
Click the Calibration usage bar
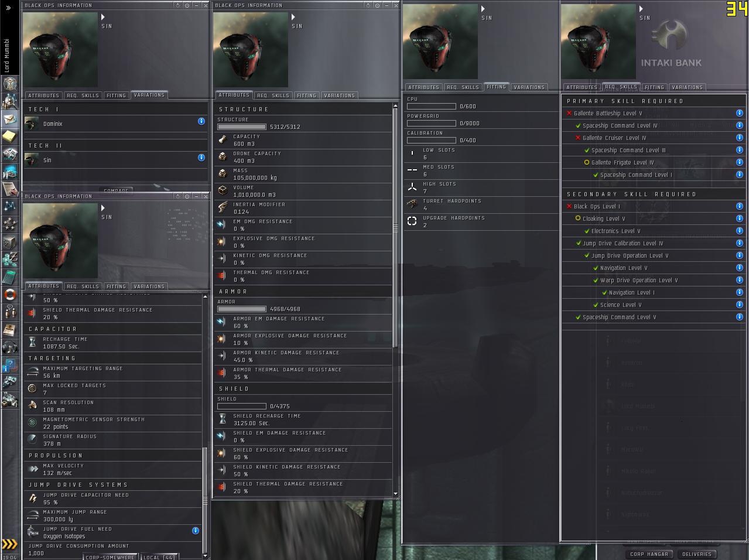pyautogui.click(x=432, y=140)
